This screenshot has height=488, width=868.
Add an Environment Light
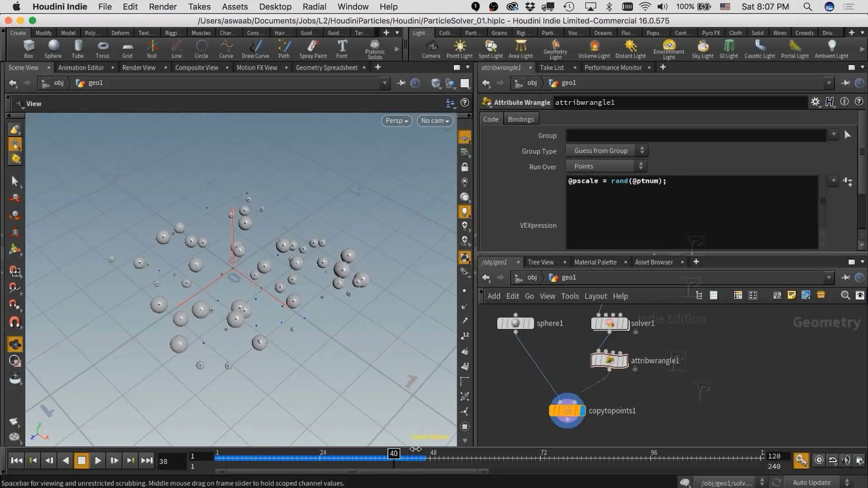(x=669, y=49)
